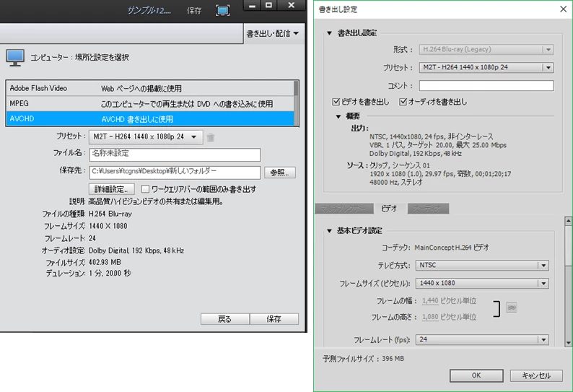Open 詳細設定 advanced settings

click(x=111, y=189)
